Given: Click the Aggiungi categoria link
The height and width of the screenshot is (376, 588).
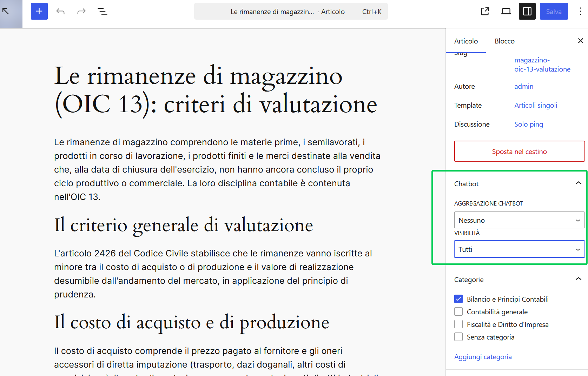Looking at the screenshot, I should coord(483,357).
